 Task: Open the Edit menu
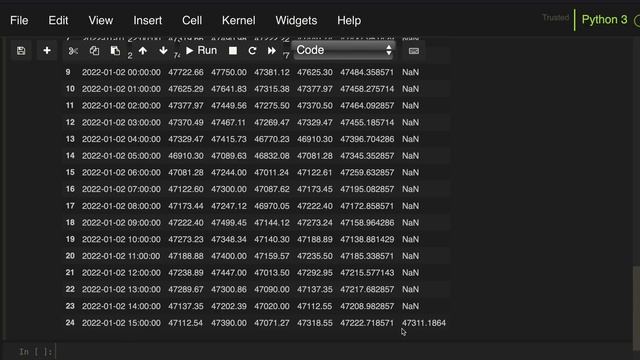[58, 20]
